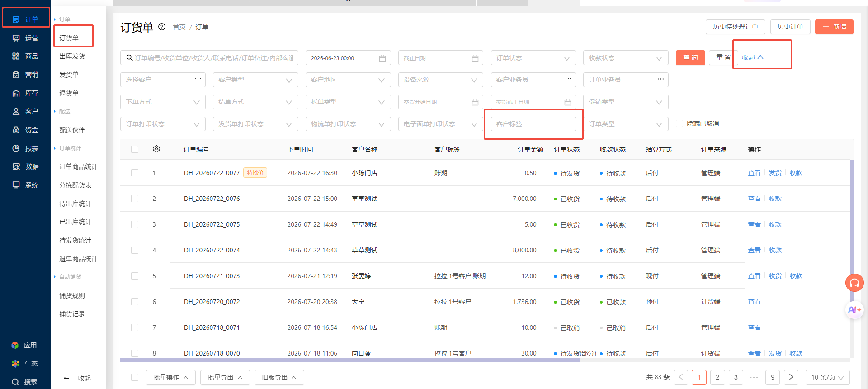This screenshot has height=389, width=868.
Task: Open the 营销 sidebar icon
Action: (16, 75)
